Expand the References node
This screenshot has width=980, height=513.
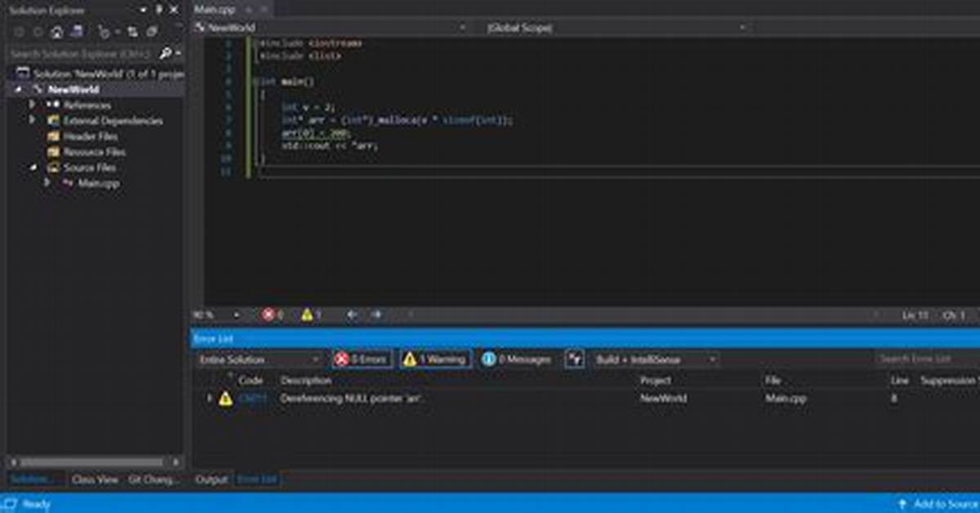click(x=33, y=105)
